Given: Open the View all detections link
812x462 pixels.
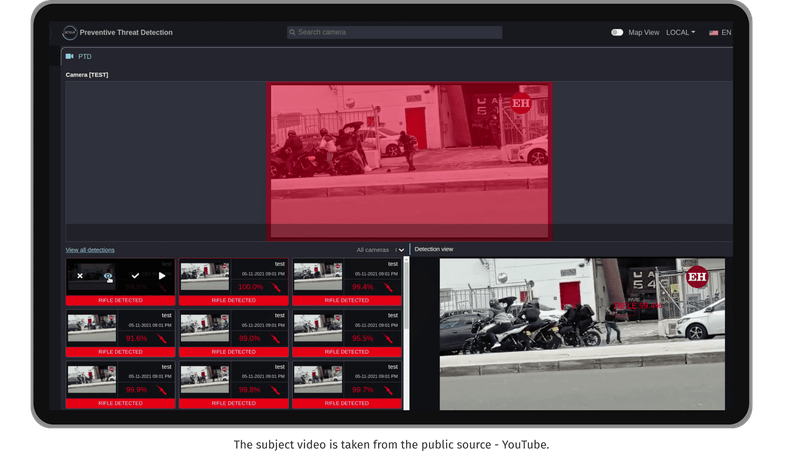Looking at the screenshot, I should pos(90,250).
